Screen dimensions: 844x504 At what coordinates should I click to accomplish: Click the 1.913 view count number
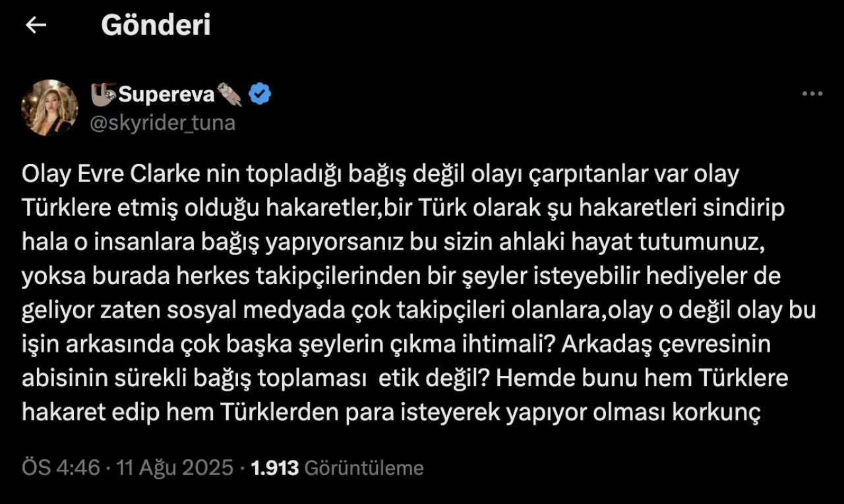275,468
